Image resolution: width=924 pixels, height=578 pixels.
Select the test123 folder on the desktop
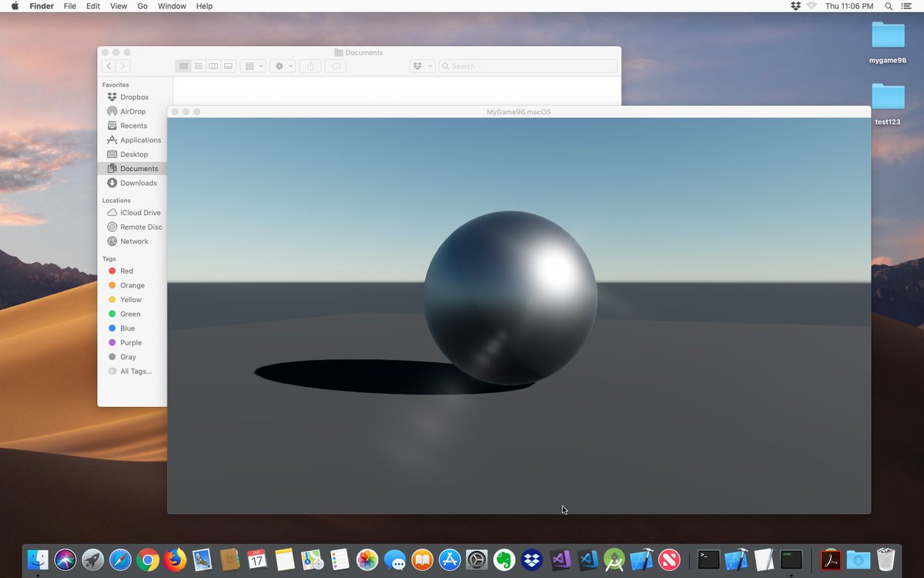pyautogui.click(x=888, y=103)
